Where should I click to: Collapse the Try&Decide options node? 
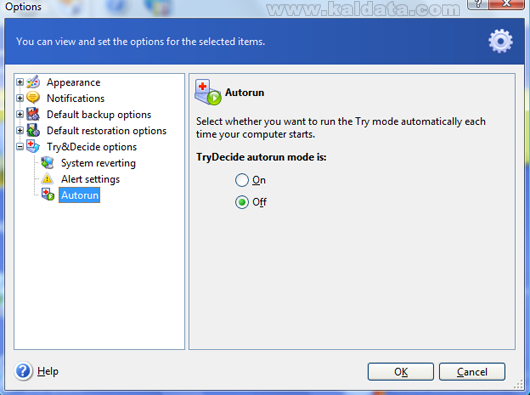[x=20, y=146]
